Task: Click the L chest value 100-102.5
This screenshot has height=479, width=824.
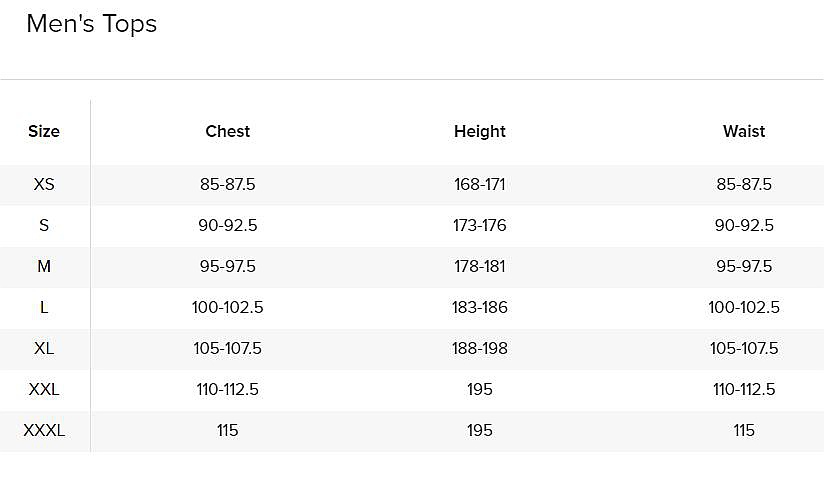Action: [227, 308]
